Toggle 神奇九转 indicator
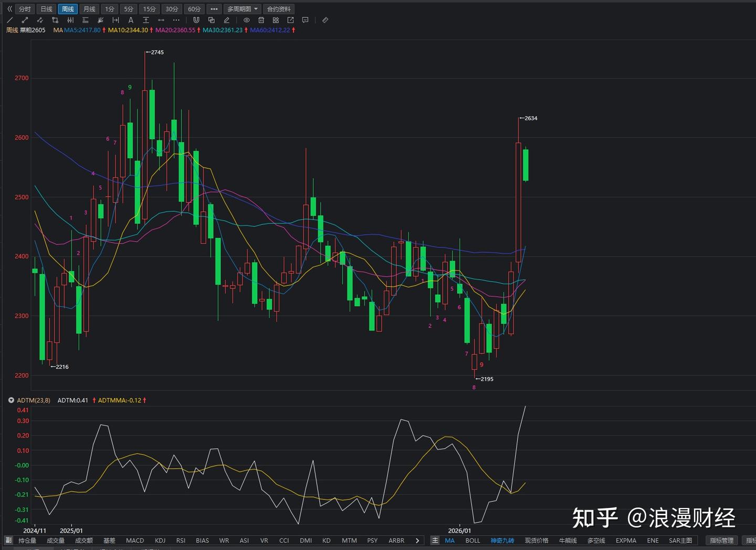This screenshot has width=756, height=550. click(x=502, y=541)
